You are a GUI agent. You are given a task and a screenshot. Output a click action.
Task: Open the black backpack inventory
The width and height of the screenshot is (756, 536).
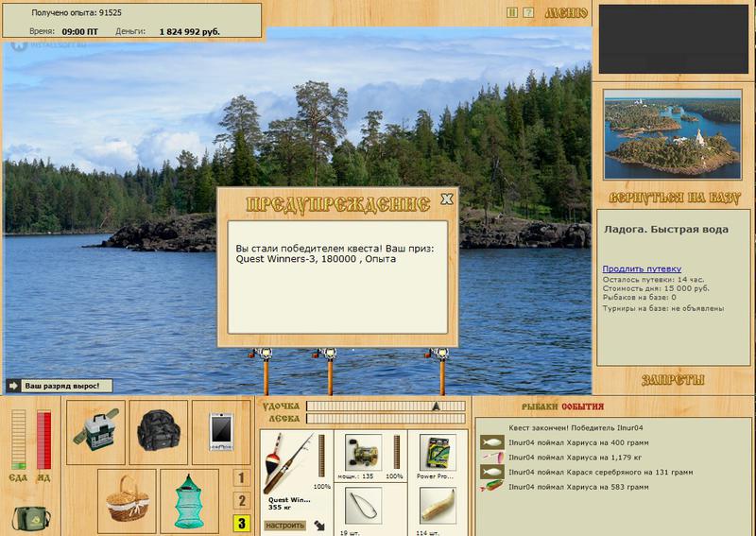tap(158, 430)
